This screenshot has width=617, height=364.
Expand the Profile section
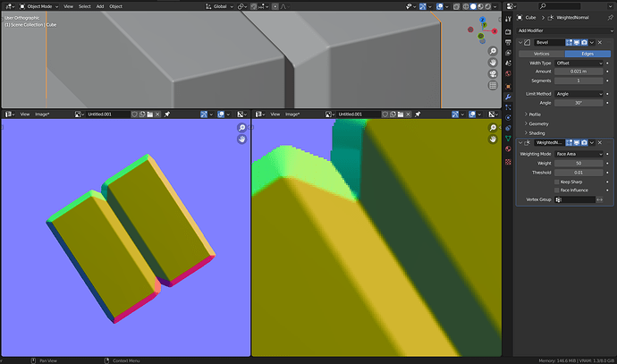tap(533, 114)
